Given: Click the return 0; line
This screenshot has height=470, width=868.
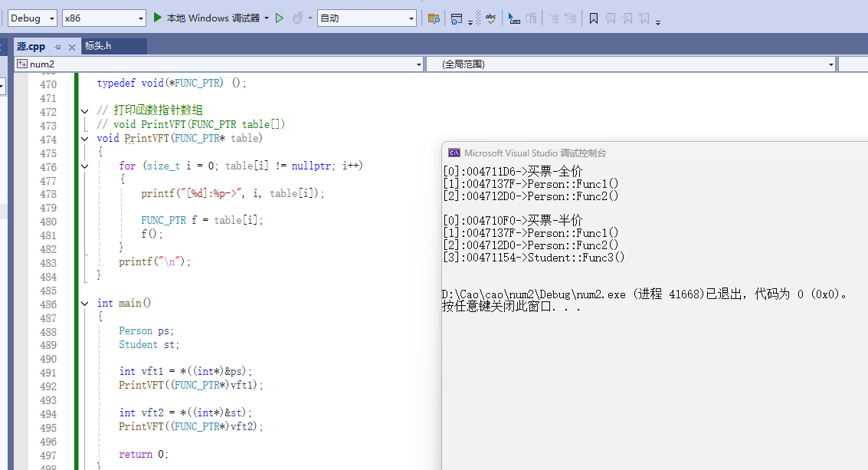Looking at the screenshot, I should pos(143,454).
